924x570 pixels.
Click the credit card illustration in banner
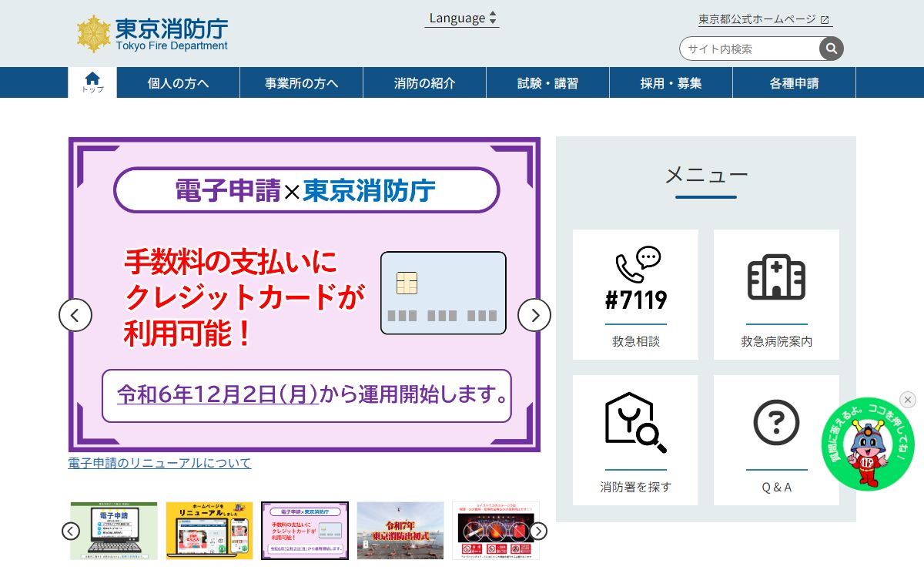click(x=444, y=293)
